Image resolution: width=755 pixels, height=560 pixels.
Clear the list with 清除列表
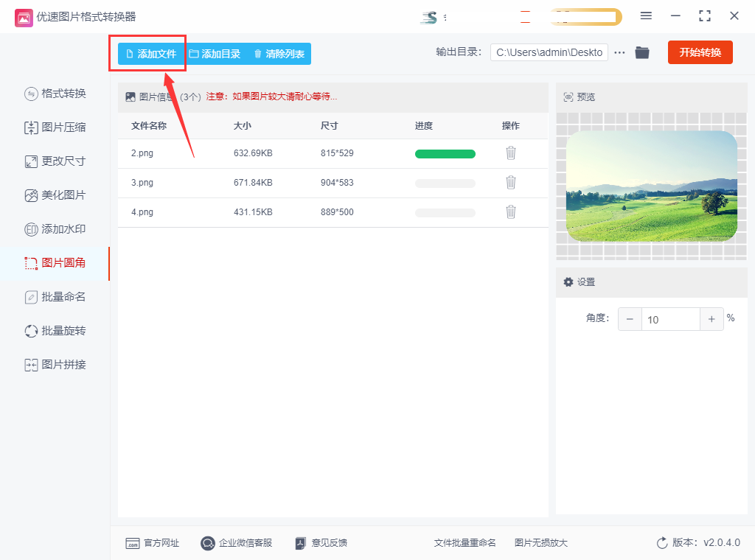(x=279, y=54)
